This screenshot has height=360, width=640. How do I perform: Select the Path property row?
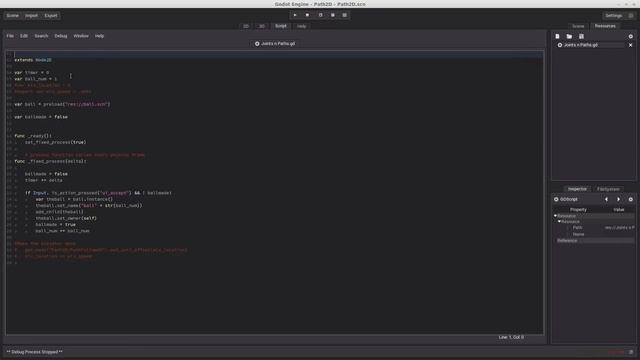(594, 228)
